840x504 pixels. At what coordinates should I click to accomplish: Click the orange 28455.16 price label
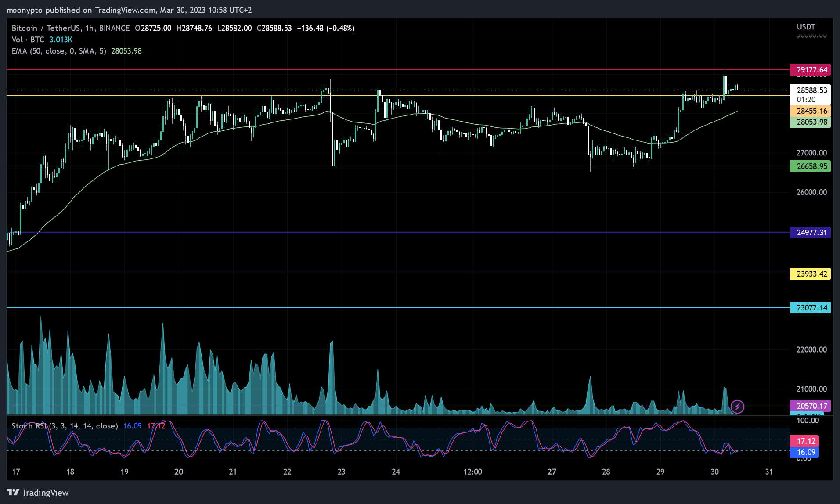[x=810, y=111]
